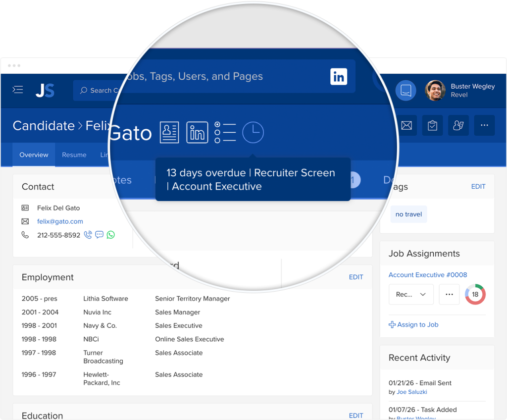Click the add-referral person icon
This screenshot has width=507, height=420.
coord(458,125)
